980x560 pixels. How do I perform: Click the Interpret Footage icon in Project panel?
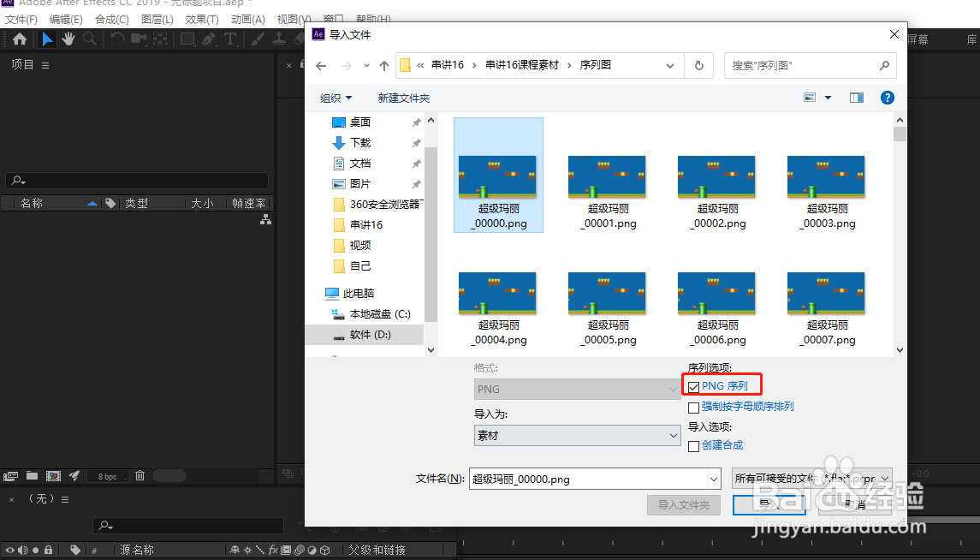(x=10, y=476)
